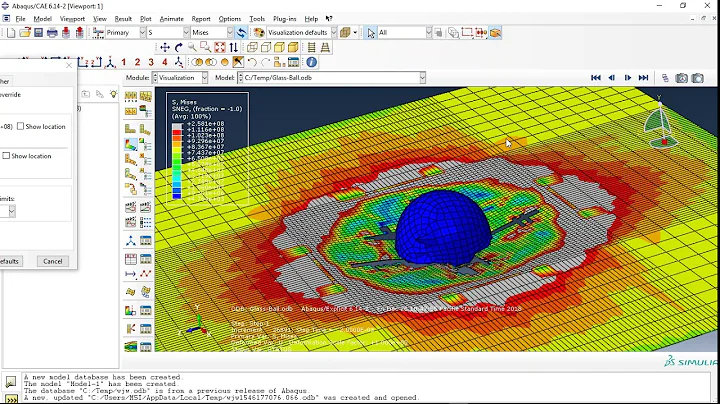Apply view number 3
720x404 pixels.
(x=151, y=62)
